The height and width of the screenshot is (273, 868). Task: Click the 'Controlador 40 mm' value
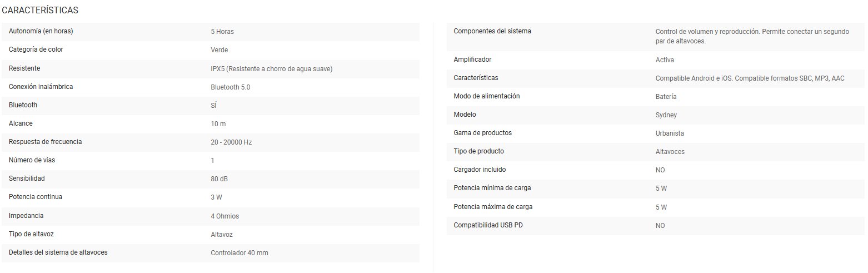pos(239,253)
